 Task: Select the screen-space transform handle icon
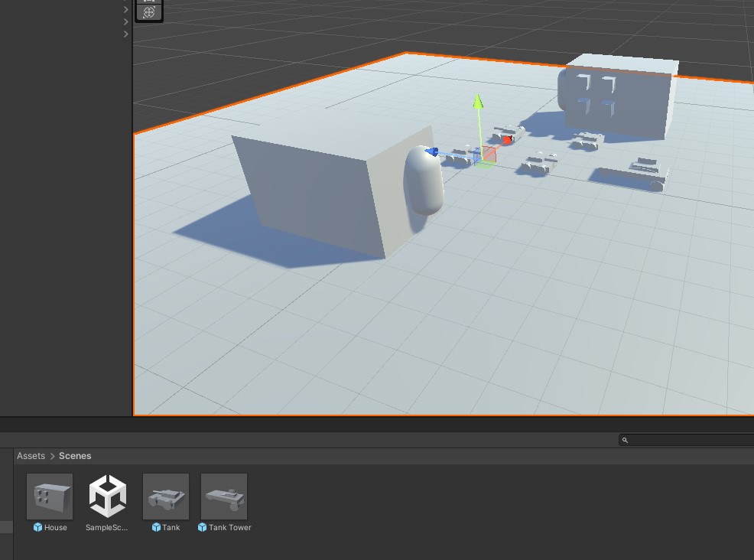pyautogui.click(x=149, y=11)
